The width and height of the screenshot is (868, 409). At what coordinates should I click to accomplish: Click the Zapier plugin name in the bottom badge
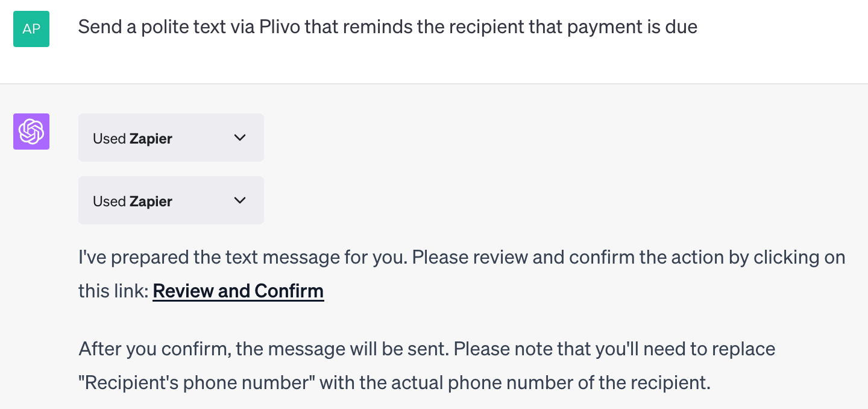(x=151, y=201)
